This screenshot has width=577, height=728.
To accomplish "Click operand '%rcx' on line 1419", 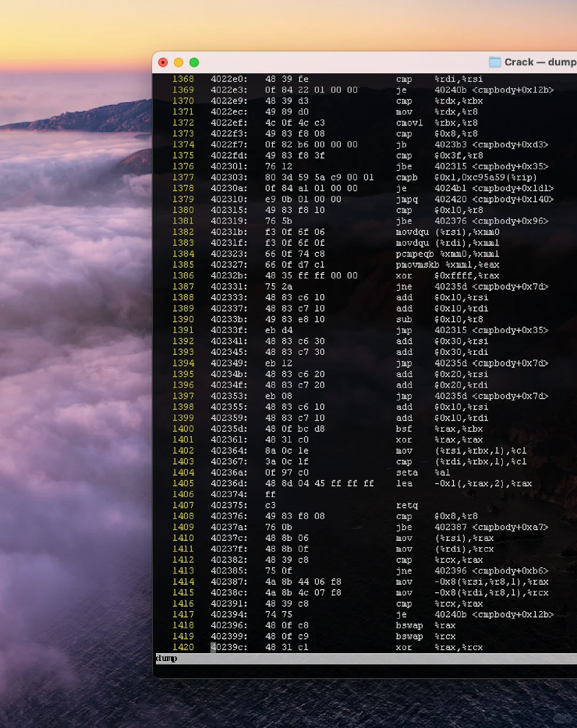I will pyautogui.click(x=445, y=636).
